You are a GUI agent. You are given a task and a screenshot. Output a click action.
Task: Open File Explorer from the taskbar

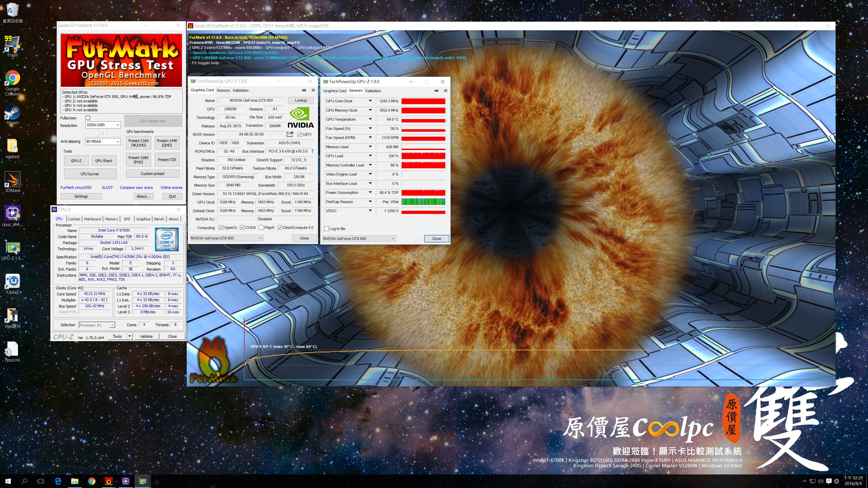(75, 481)
